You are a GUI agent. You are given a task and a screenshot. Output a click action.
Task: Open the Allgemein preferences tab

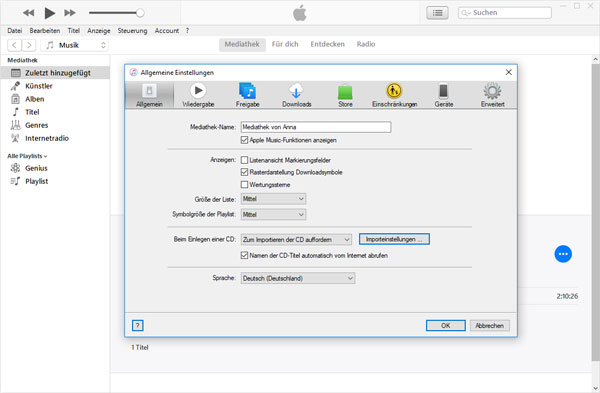click(x=149, y=95)
